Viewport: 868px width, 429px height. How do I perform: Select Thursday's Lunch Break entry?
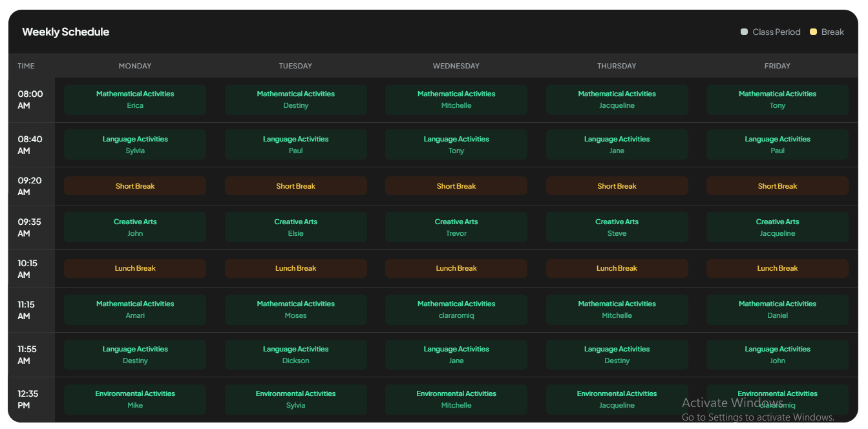pyautogui.click(x=617, y=267)
